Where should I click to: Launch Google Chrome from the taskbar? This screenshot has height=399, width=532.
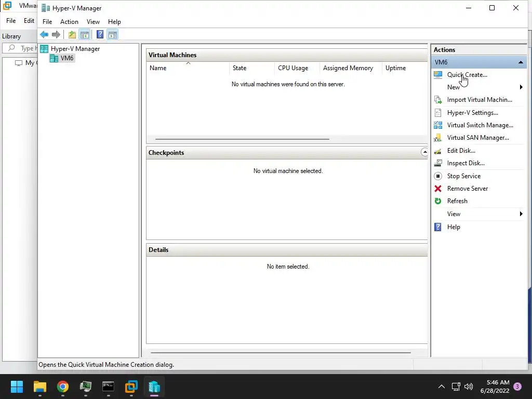click(63, 387)
